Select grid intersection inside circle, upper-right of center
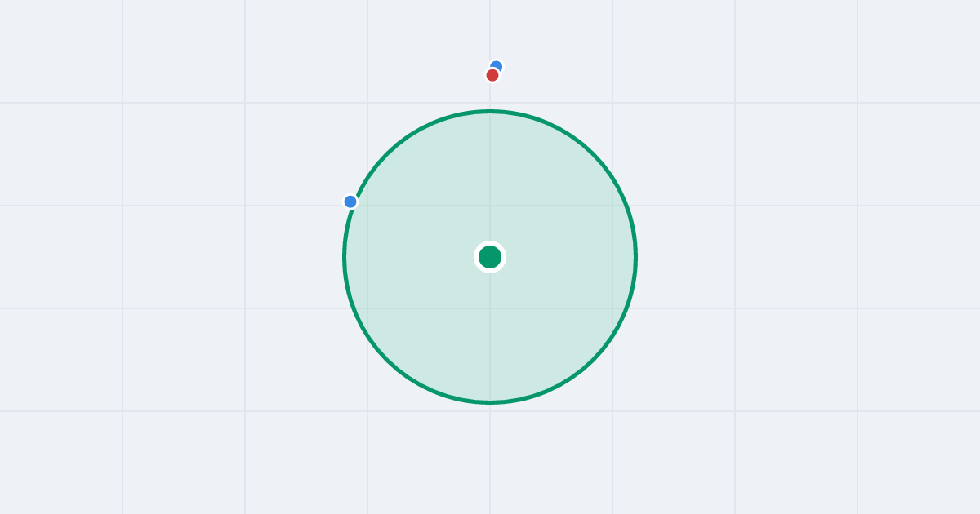Viewport: 980px width, 514px height. point(612,206)
